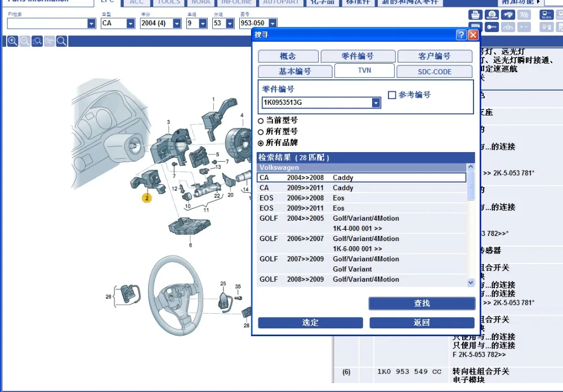The height and width of the screenshot is (392, 563).
Task: Switch to the 零件编号 tab
Action: coord(358,56)
